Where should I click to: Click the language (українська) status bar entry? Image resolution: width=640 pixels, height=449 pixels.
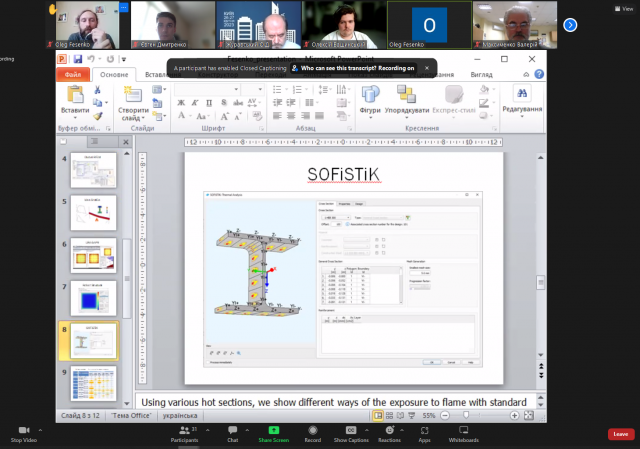click(x=180, y=416)
